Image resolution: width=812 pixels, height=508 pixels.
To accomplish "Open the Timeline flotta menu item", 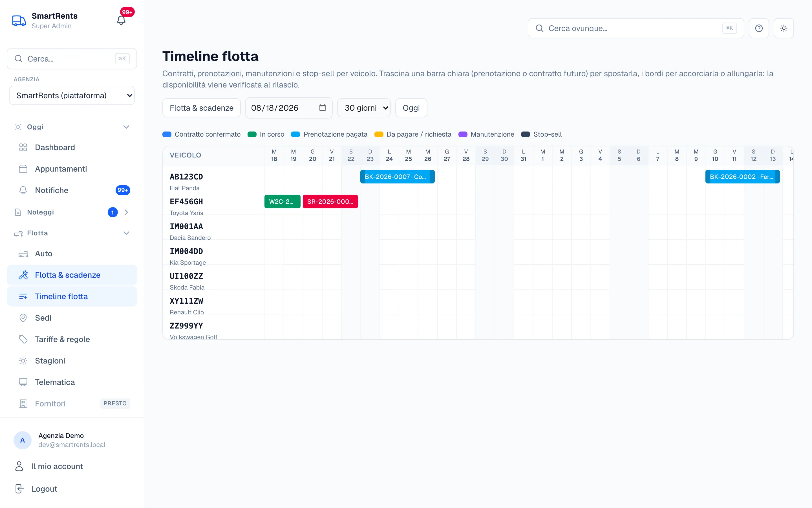I will tap(72, 296).
